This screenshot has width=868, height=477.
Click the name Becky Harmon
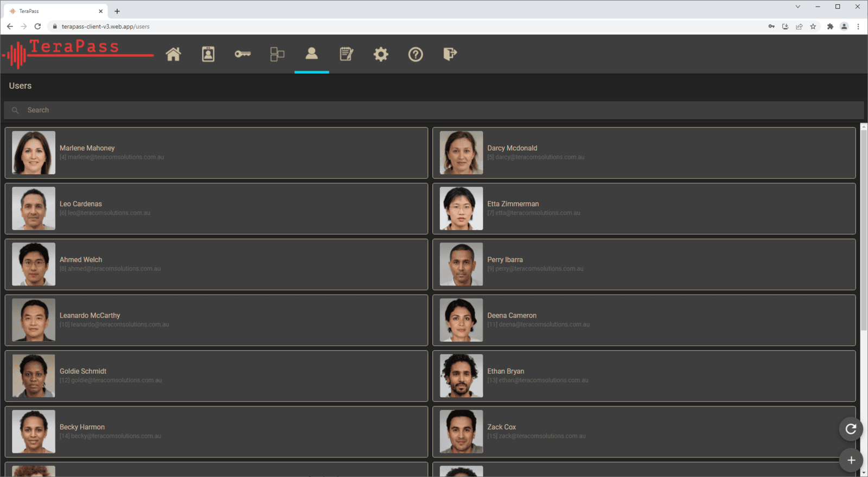[82, 427]
